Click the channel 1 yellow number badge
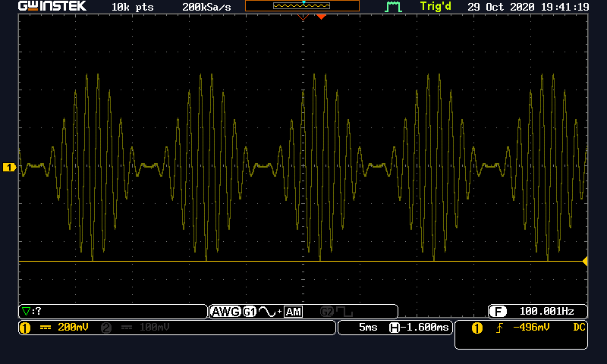 point(25,328)
